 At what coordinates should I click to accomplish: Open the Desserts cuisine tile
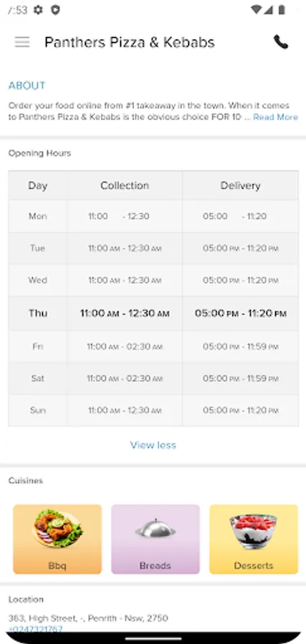[x=254, y=539]
